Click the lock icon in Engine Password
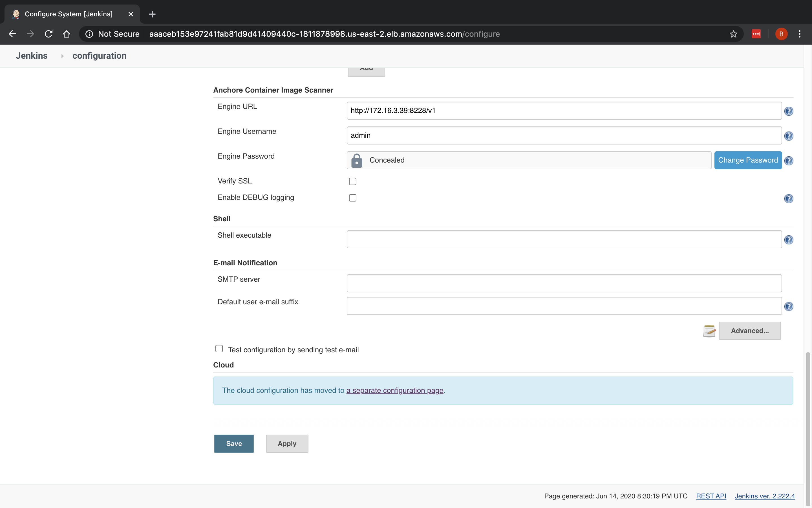812x508 pixels. (x=357, y=161)
